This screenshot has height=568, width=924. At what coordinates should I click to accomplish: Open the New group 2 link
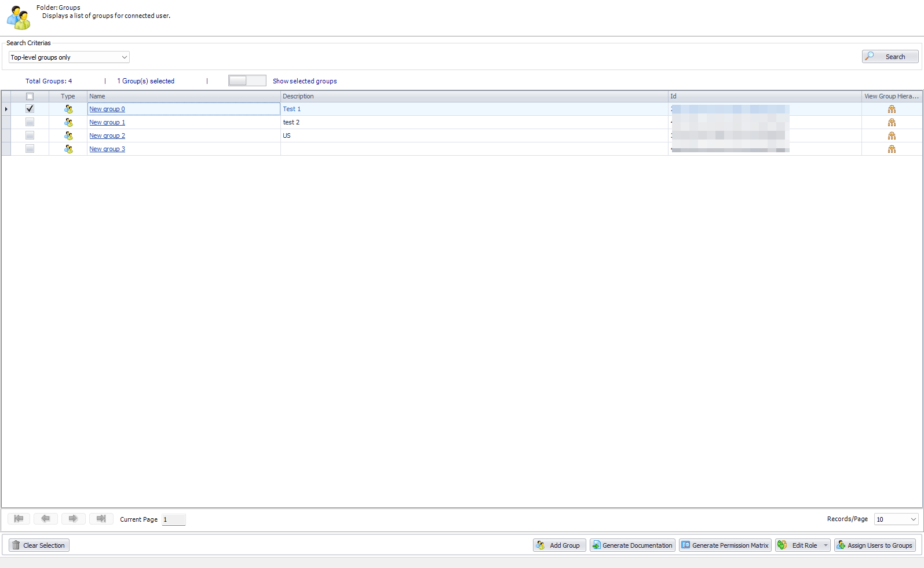[107, 135]
